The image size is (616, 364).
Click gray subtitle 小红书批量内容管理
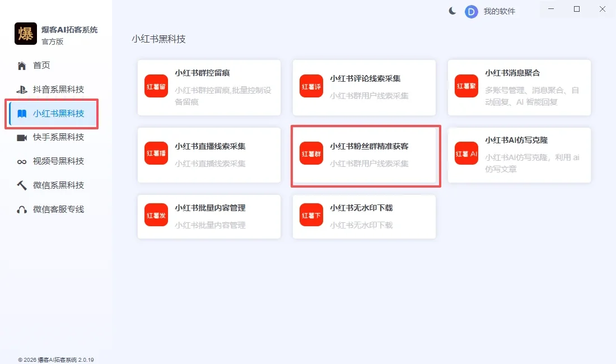[210, 225]
